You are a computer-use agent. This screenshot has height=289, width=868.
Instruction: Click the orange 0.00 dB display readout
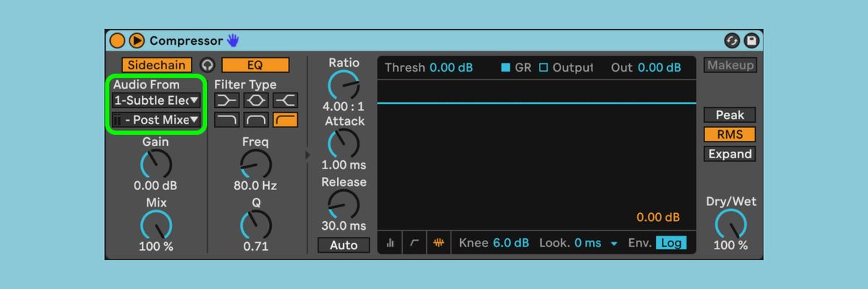[x=658, y=217]
